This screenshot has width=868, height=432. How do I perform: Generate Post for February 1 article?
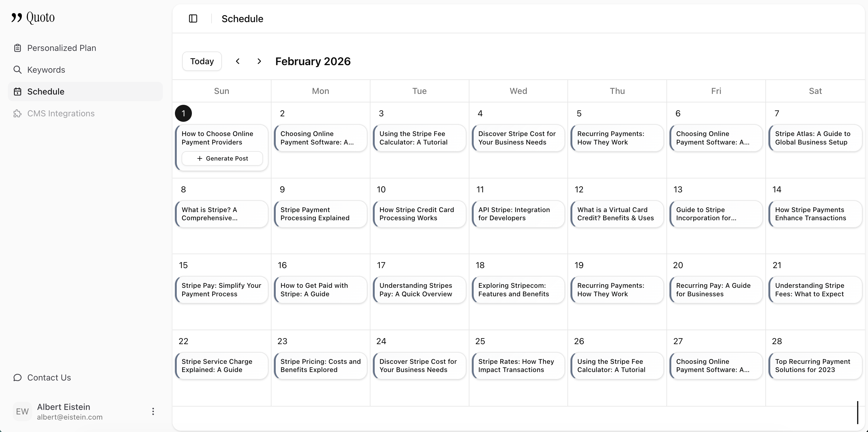click(222, 158)
